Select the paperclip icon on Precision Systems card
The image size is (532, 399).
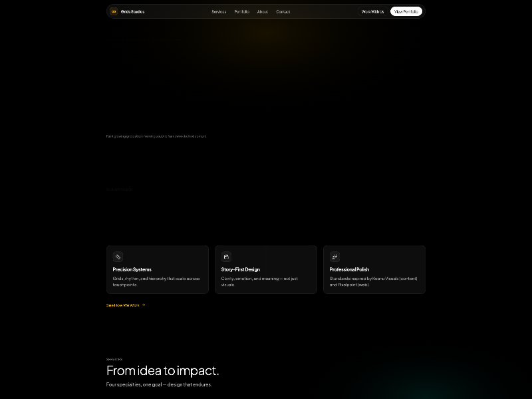(117, 257)
